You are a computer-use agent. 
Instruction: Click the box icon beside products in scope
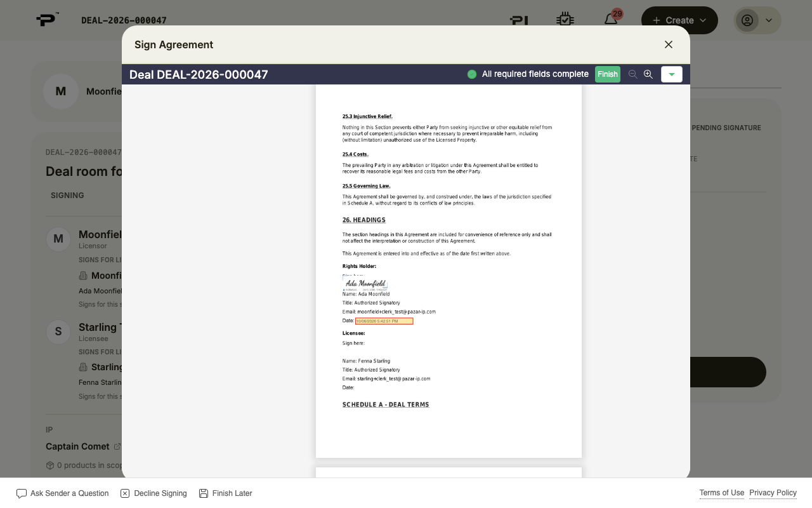pyautogui.click(x=50, y=465)
